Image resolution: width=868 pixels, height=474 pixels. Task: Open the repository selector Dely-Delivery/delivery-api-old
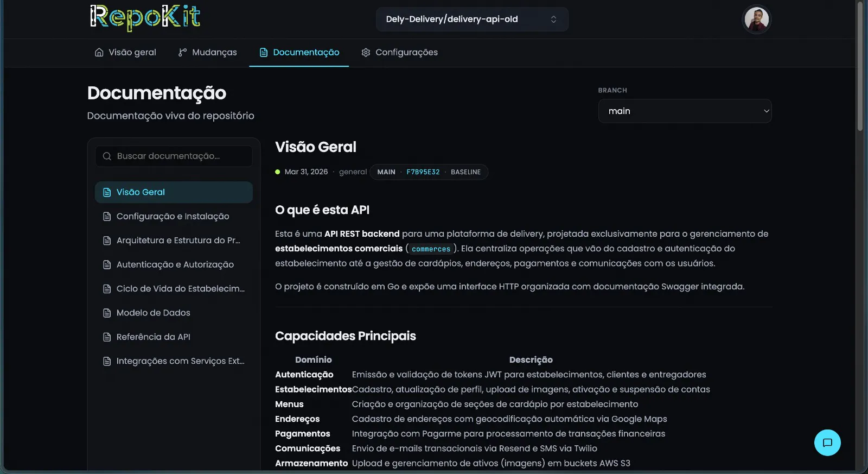(472, 19)
